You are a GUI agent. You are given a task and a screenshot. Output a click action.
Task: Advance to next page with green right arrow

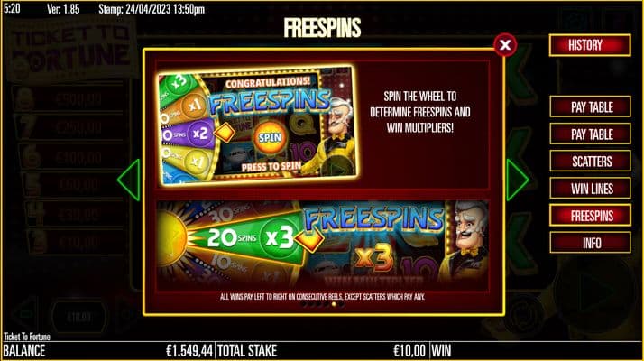(x=517, y=180)
